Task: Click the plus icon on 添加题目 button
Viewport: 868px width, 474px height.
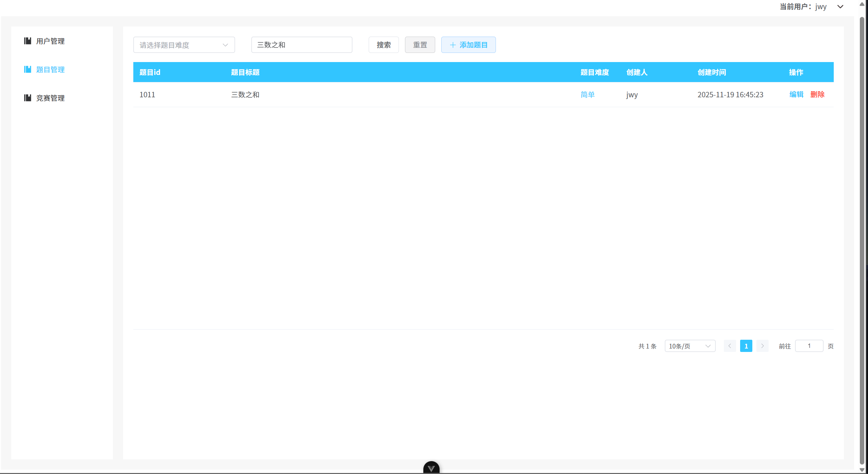Action: (x=453, y=44)
